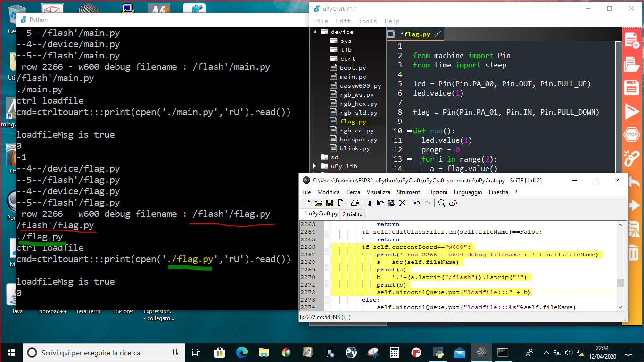Open Mail app from taskbar
Image resolution: width=644 pixels, height=362 pixels.
[460, 353]
